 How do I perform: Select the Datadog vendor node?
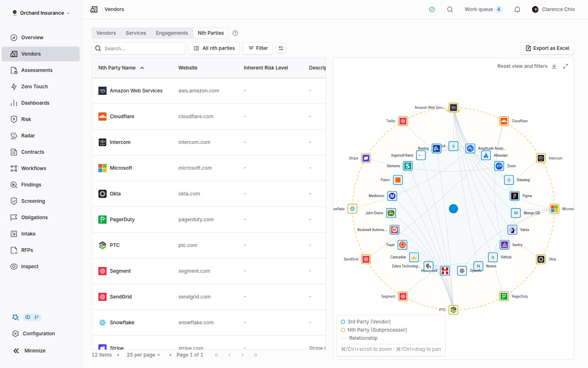[x=509, y=180]
